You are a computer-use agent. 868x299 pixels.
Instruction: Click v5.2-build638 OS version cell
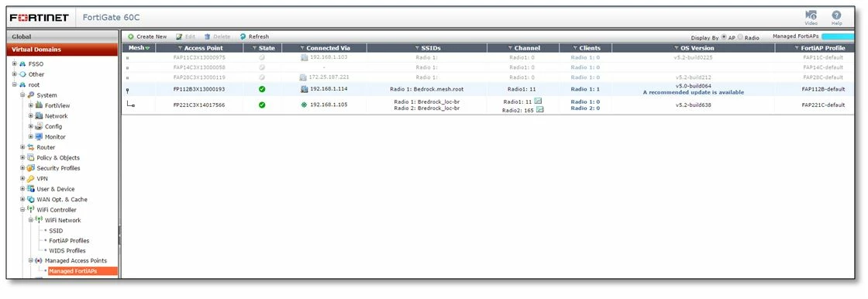[693, 105]
